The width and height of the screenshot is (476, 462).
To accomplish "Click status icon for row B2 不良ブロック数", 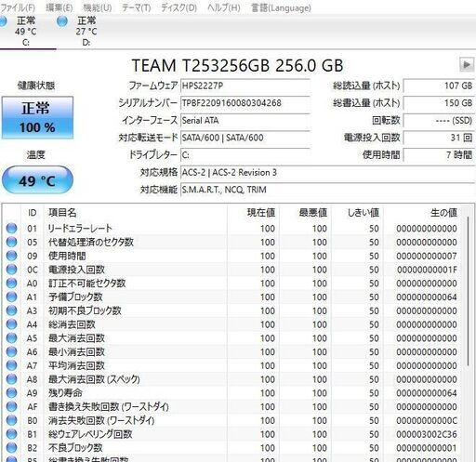I will [11, 448].
